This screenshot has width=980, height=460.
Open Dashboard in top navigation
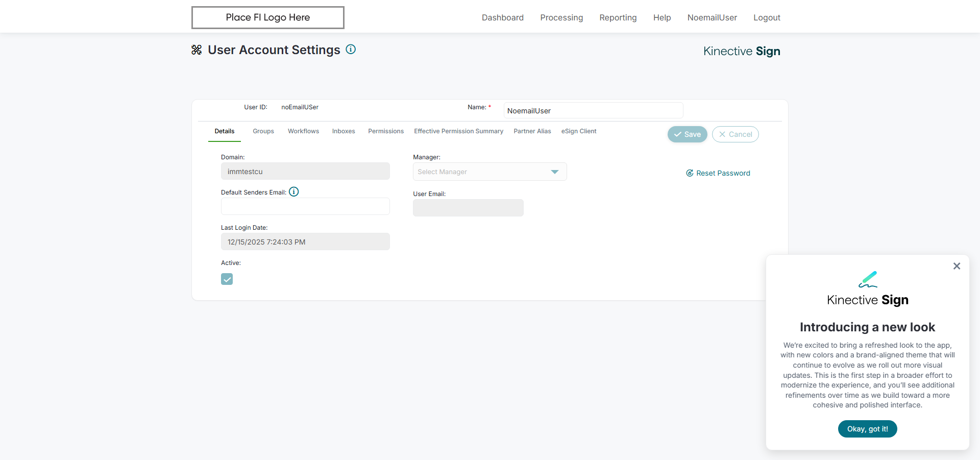503,17
